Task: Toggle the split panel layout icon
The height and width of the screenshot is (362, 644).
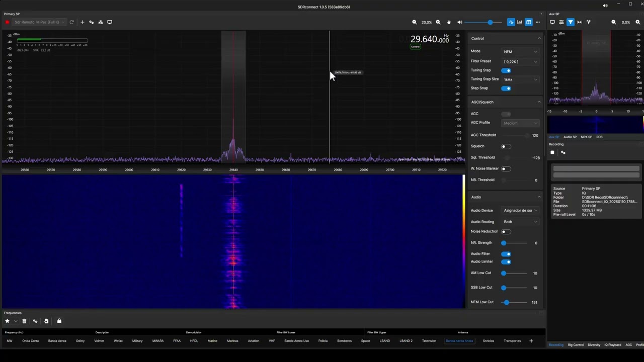Action: pos(529,22)
